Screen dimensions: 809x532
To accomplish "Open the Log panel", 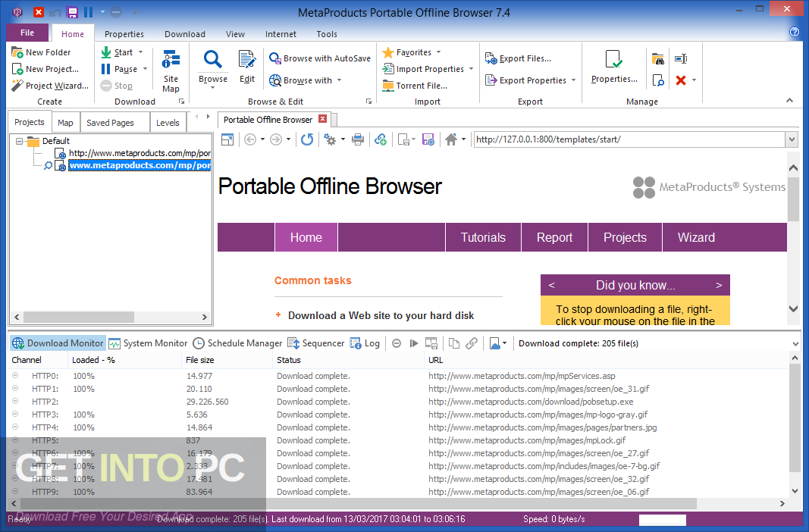I will (365, 343).
